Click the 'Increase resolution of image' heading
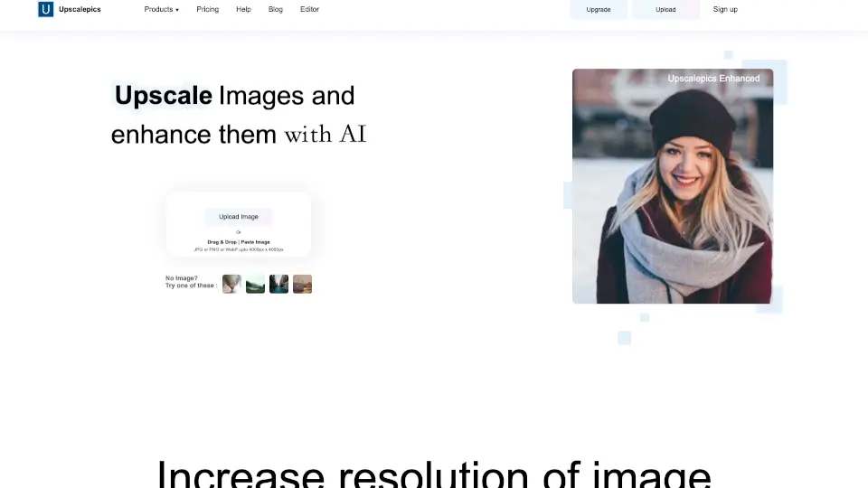Image resolution: width=868 pixels, height=488 pixels. coord(434,474)
